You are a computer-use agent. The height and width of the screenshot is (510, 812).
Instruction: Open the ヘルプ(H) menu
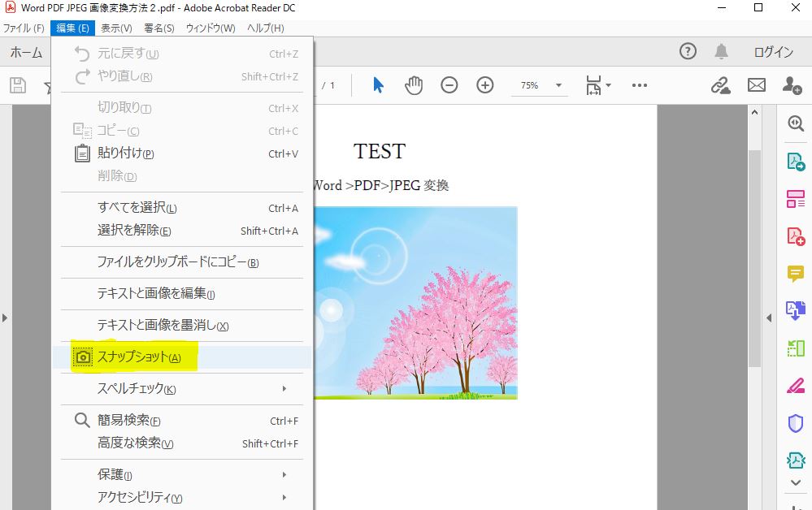pos(266,28)
